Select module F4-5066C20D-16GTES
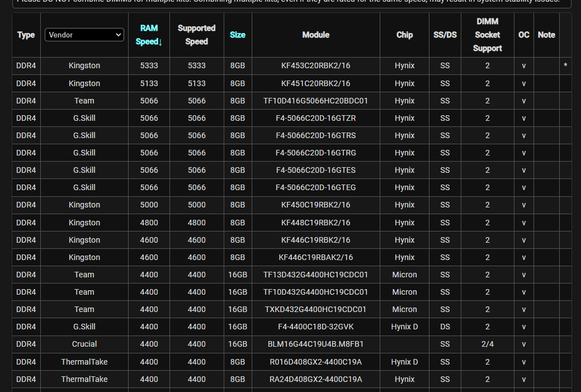The image size is (581, 392). (316, 170)
